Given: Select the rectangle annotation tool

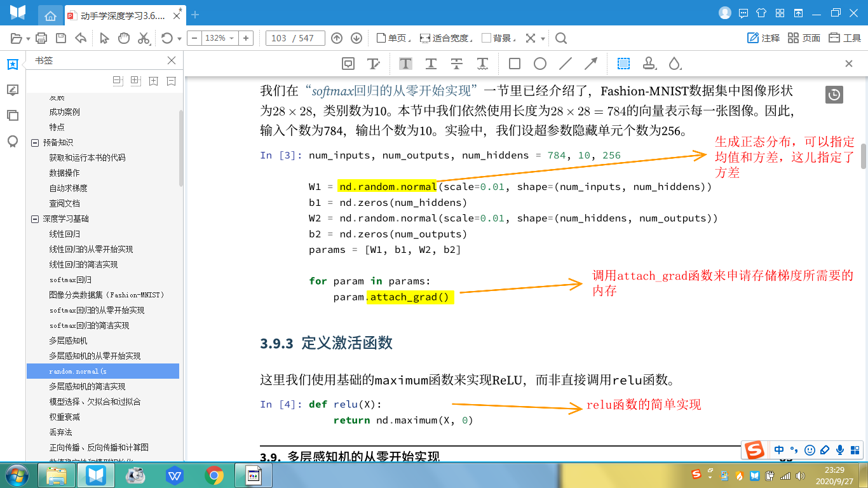Looking at the screenshot, I should 513,64.
